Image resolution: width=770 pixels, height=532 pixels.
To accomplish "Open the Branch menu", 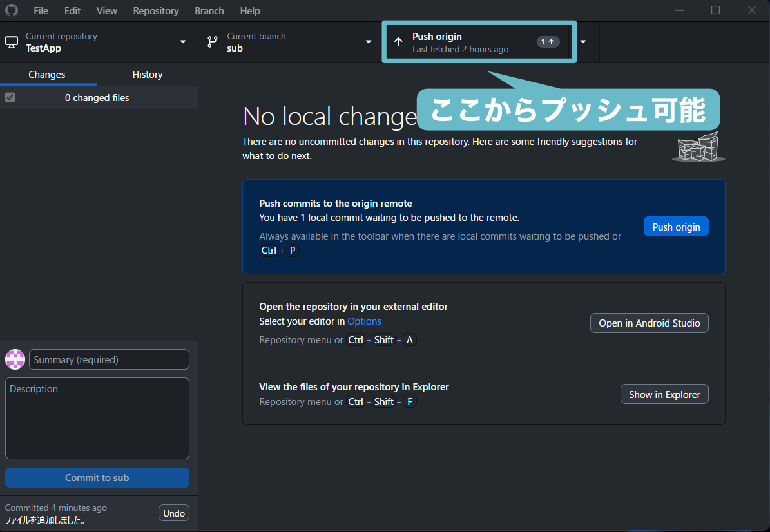I will 209,11.
